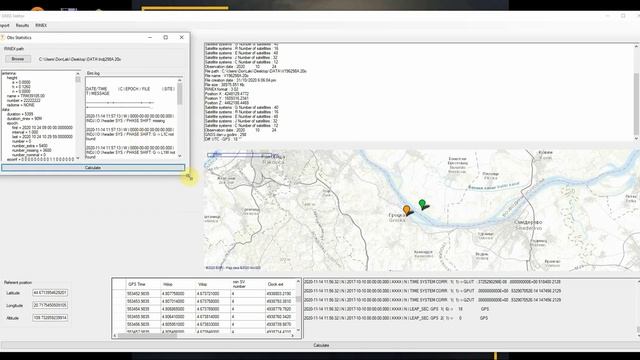The height and width of the screenshot is (360, 640).
Task: Click the RINEX path text in dialog
Action: click(x=80, y=59)
